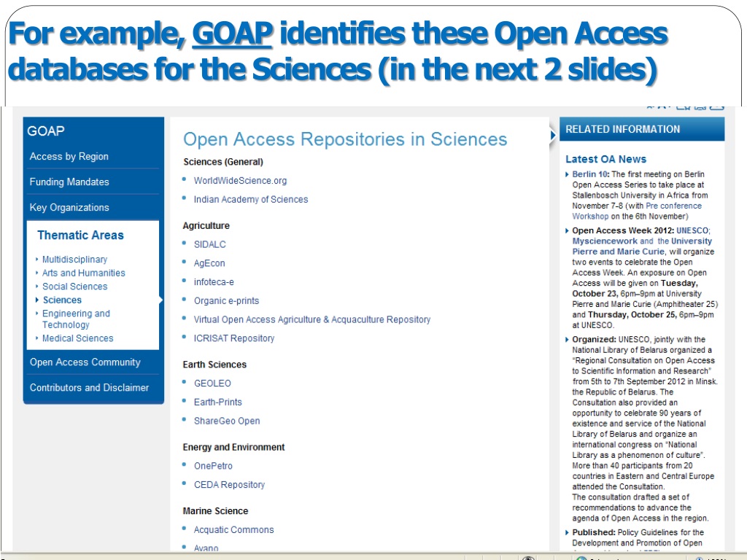Open ShareGeo Open link

tap(227, 421)
